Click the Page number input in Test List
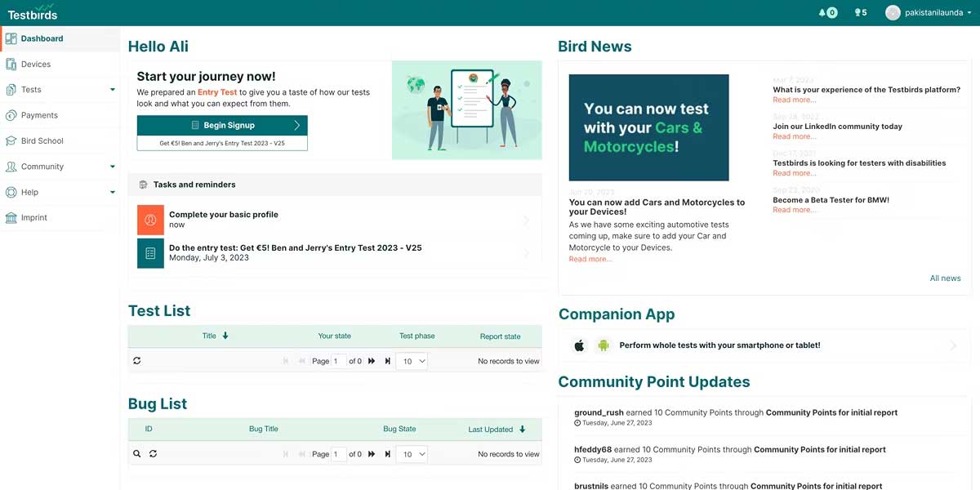The image size is (980, 490). point(338,360)
